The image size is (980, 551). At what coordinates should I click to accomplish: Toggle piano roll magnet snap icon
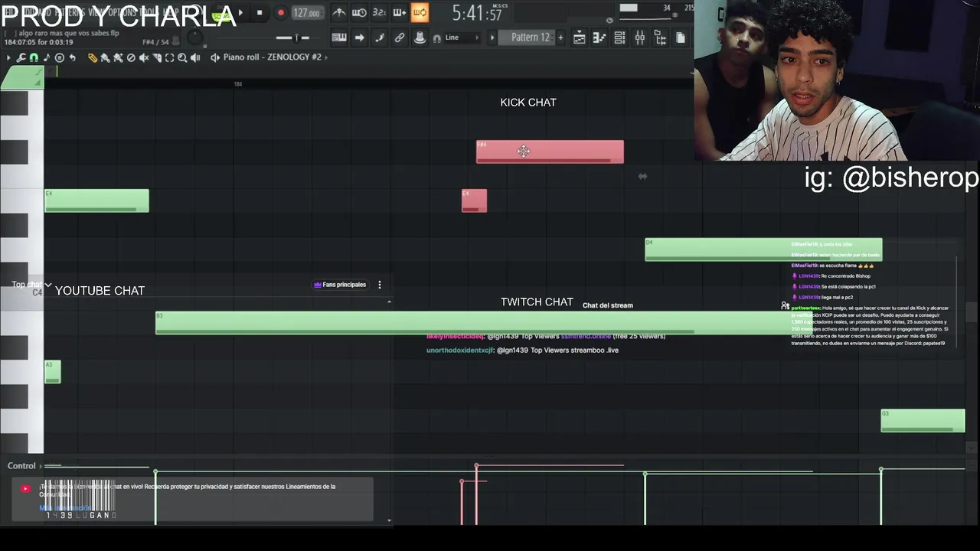[34, 57]
